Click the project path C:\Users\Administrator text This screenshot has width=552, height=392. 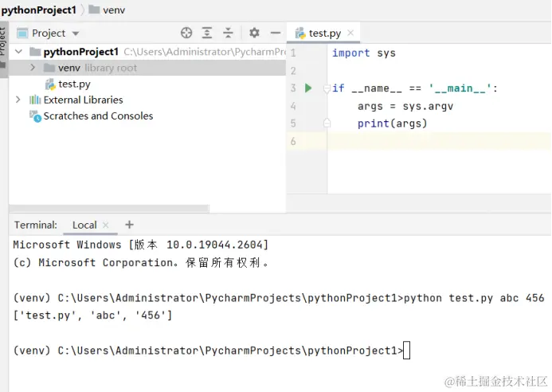coord(205,52)
